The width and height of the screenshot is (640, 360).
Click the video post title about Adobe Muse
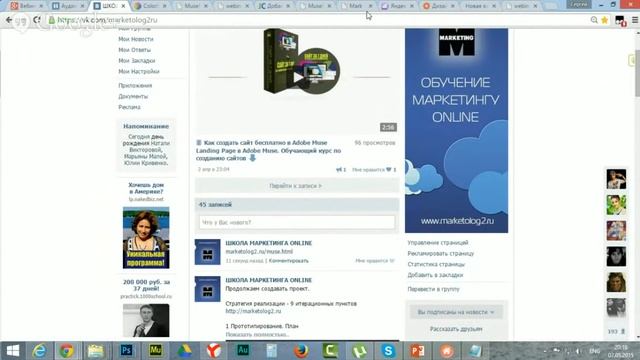[x=268, y=150]
